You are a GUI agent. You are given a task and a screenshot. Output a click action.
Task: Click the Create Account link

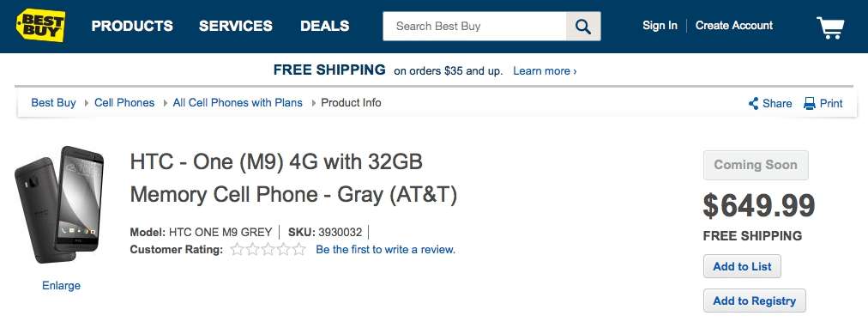[734, 26]
